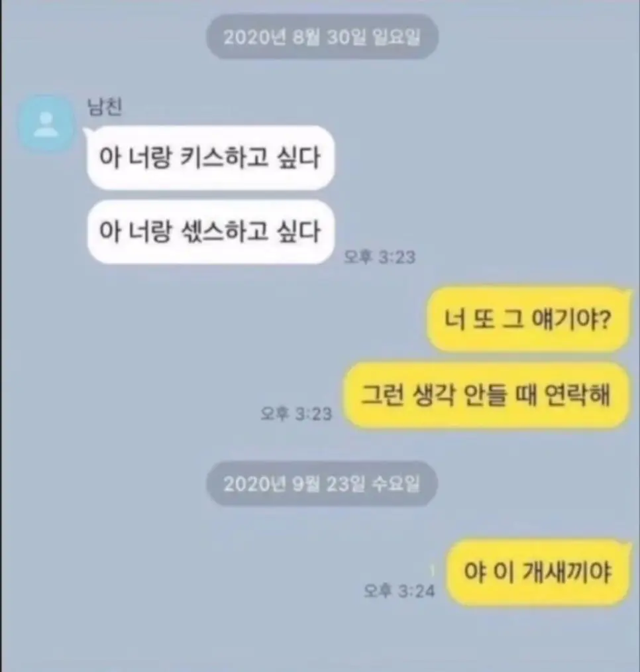Image resolution: width=640 pixels, height=672 pixels.
Task: Click the empty chat area below the last message
Action: [320, 639]
